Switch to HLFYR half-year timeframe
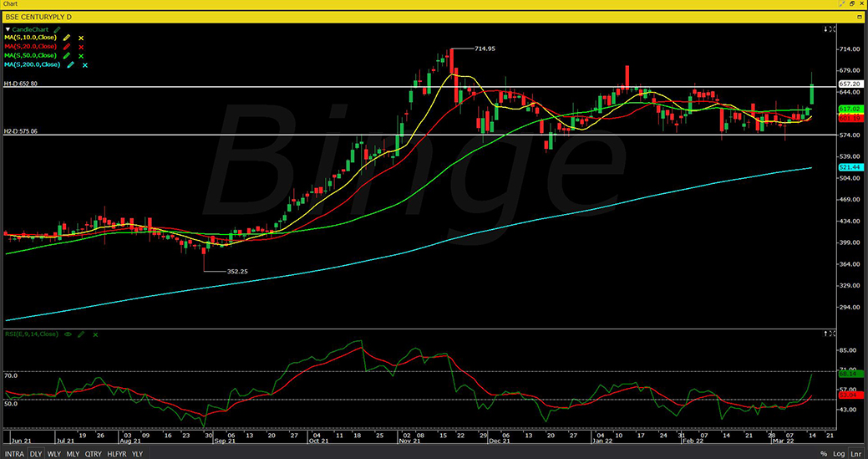The height and width of the screenshot is (459, 868). pyautogui.click(x=117, y=453)
